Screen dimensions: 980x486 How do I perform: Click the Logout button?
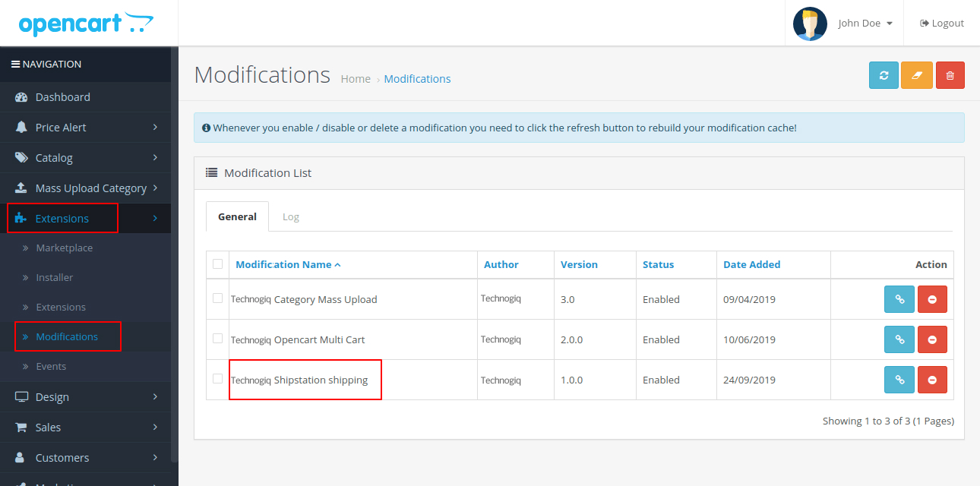point(941,23)
